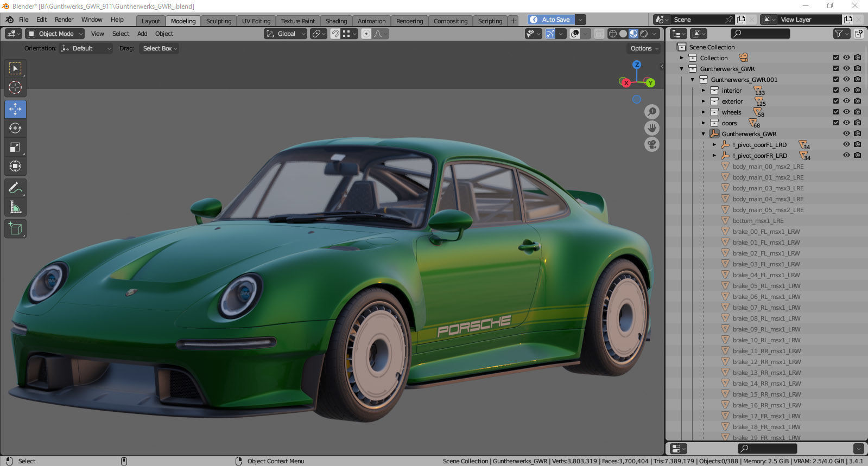Open the Orientation Default dropdown

[x=86, y=48]
